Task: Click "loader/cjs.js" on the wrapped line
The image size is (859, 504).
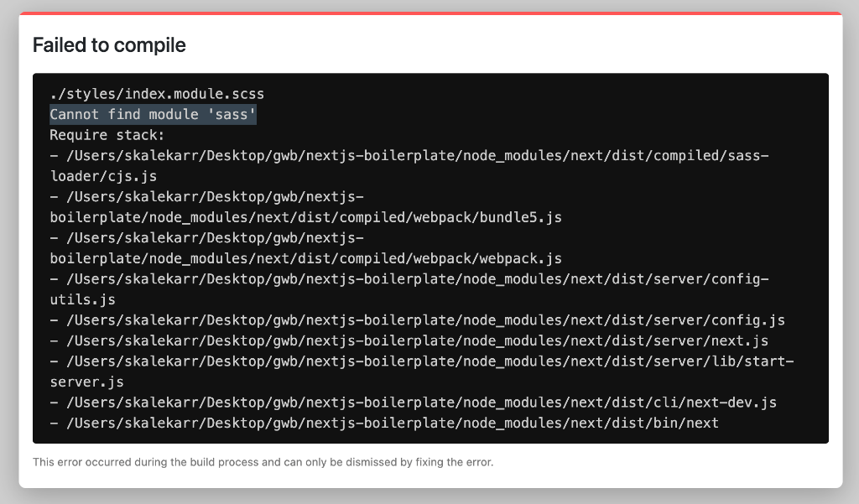Action: 103,176
